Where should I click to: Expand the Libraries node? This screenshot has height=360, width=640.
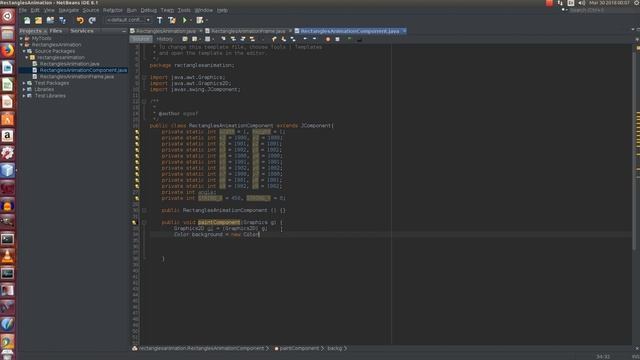tap(24, 89)
